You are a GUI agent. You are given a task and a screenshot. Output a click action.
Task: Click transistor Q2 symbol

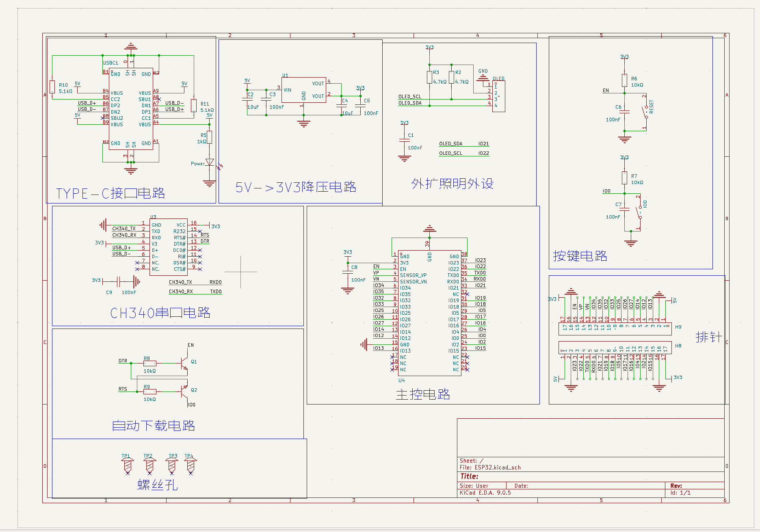[x=184, y=391]
